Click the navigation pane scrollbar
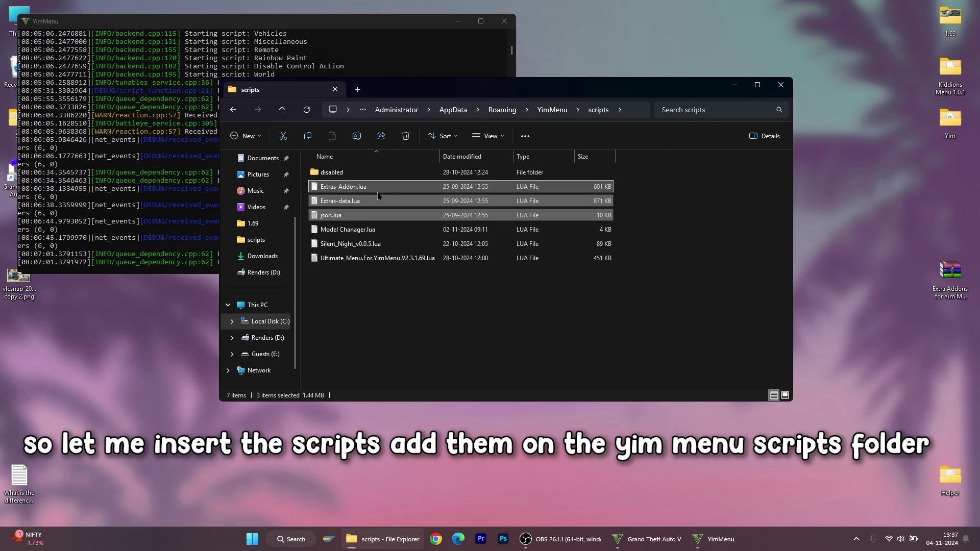Viewport: 980px width, 551px height. coord(295,293)
